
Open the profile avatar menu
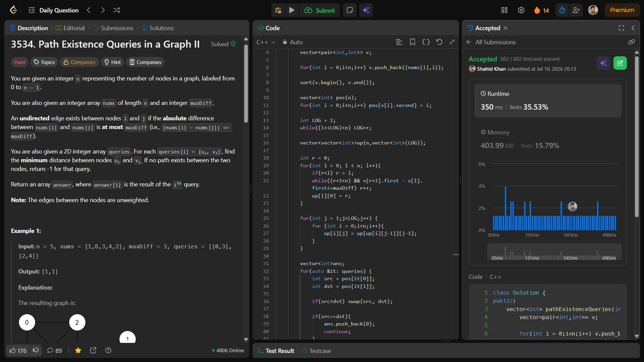[593, 10]
